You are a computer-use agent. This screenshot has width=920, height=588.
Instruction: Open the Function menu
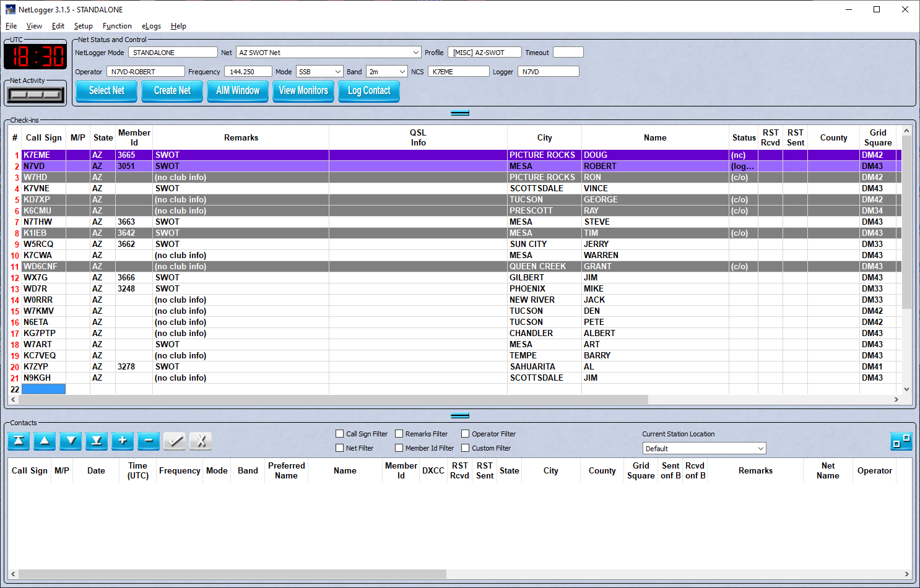point(117,26)
